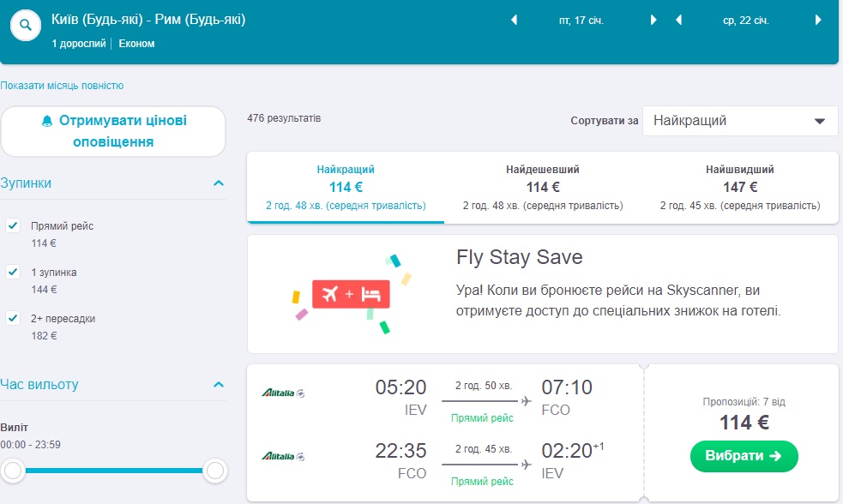This screenshot has width=843, height=504.
Task: Go to next return date arrow
Action: click(x=819, y=21)
